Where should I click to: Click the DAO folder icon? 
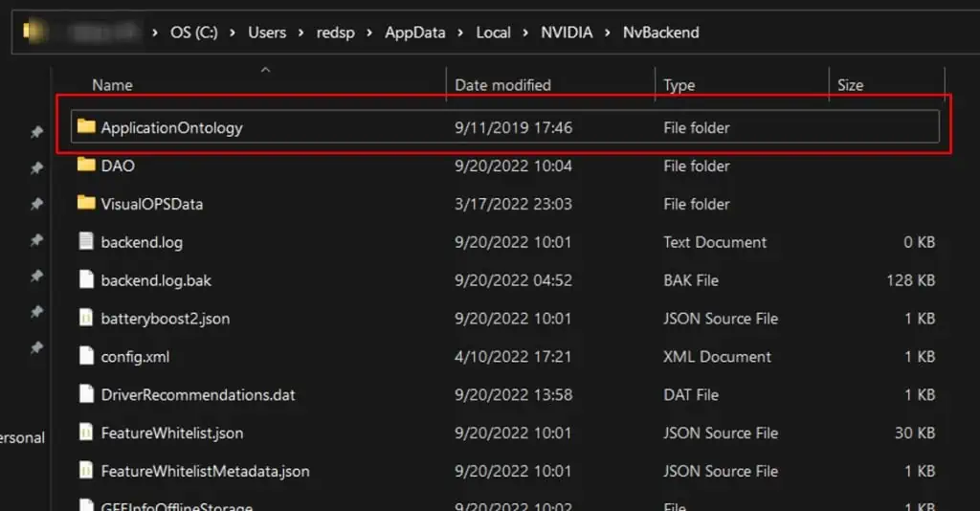[87, 166]
